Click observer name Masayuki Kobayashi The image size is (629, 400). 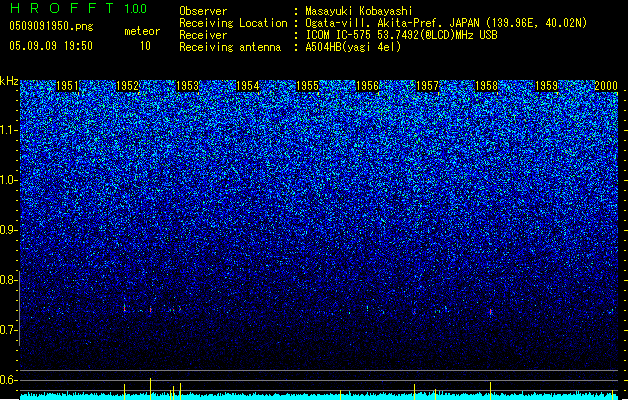click(x=359, y=11)
